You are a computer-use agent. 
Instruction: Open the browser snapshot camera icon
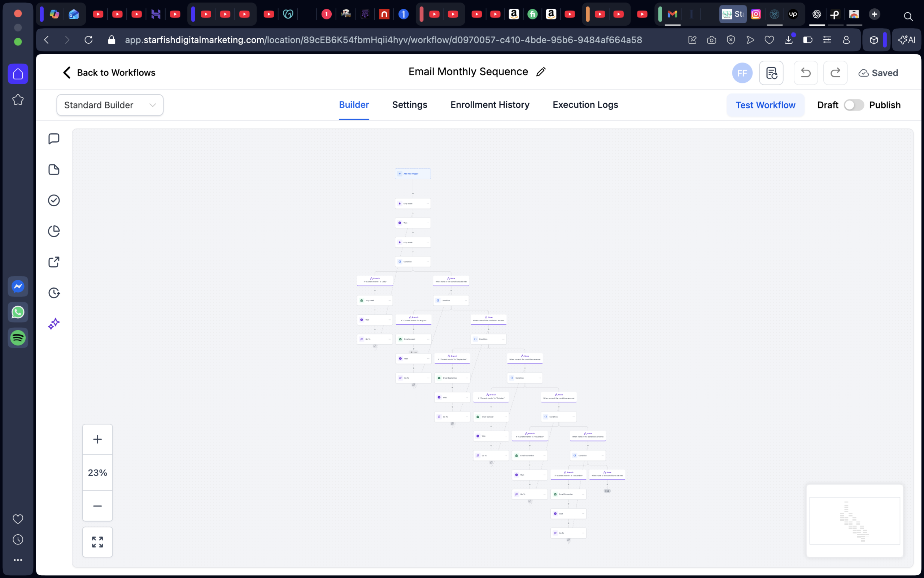pos(711,40)
